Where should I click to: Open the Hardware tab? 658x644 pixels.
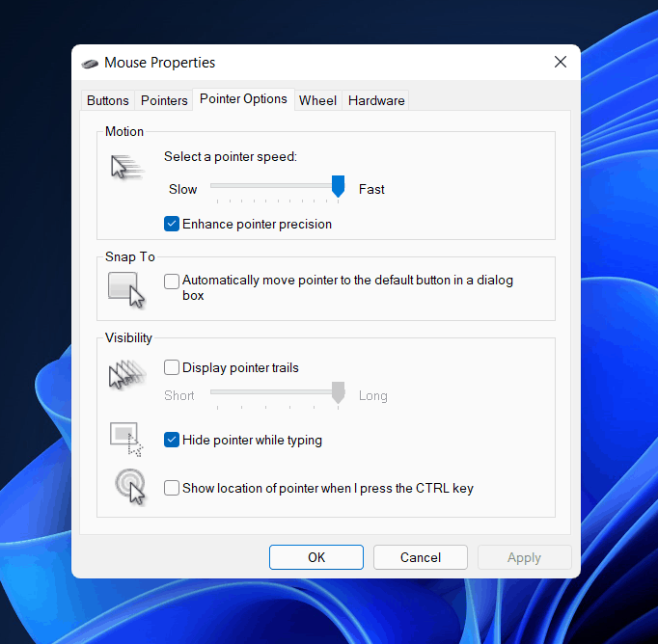coord(376,100)
